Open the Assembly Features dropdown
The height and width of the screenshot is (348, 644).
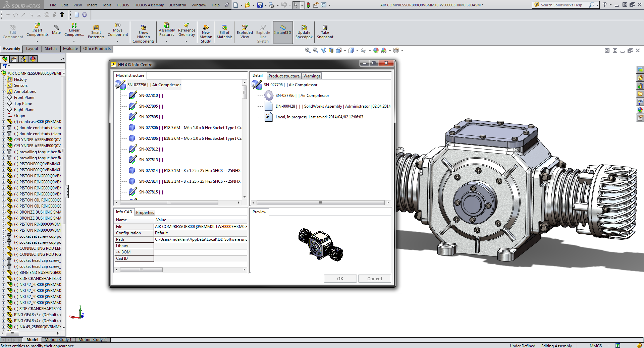pyautogui.click(x=166, y=42)
